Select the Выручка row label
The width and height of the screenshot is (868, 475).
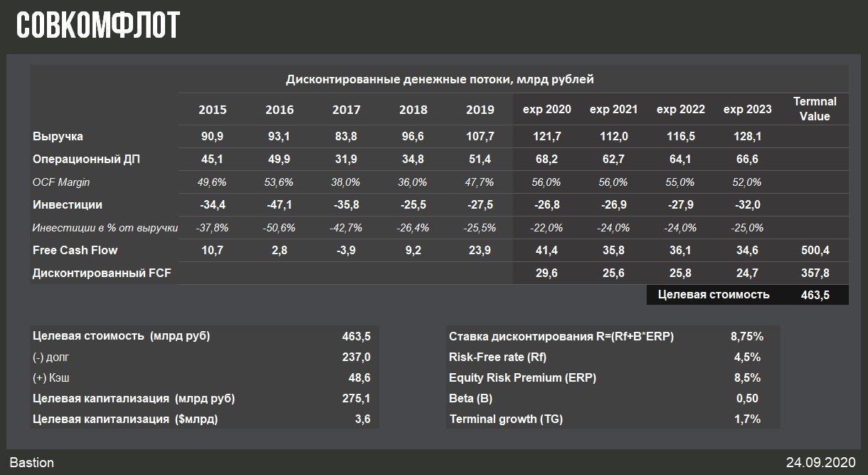pos(58,136)
